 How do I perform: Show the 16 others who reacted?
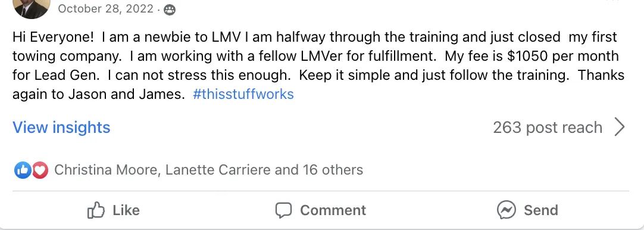click(333, 170)
